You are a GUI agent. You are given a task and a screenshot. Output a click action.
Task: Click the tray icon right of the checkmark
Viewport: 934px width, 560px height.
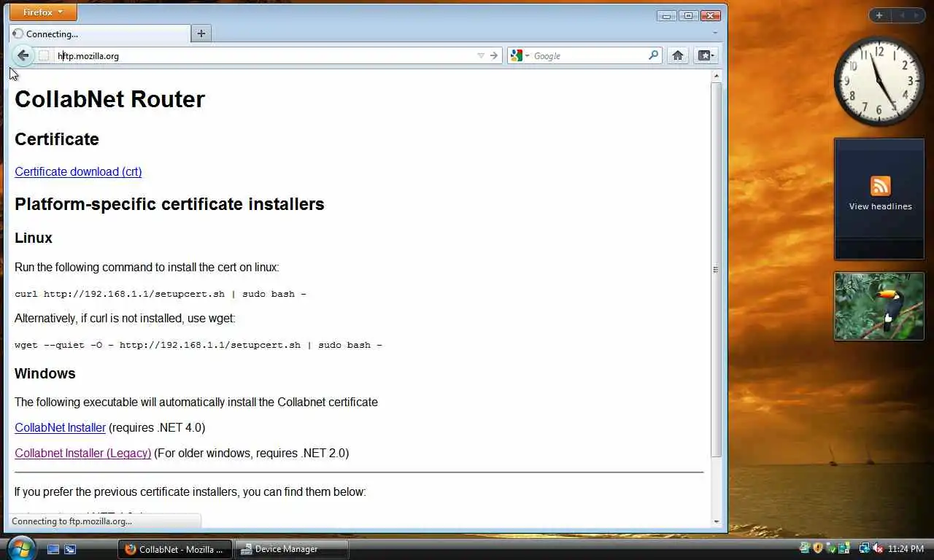pyautogui.click(x=844, y=548)
